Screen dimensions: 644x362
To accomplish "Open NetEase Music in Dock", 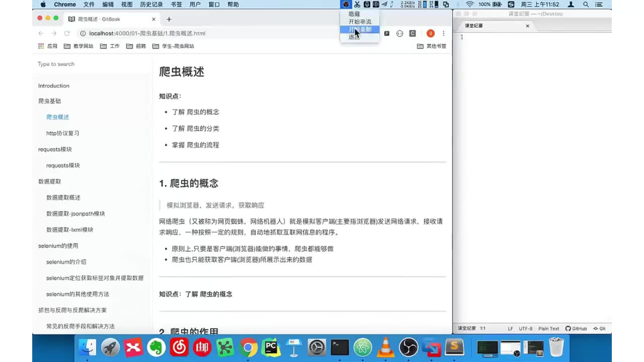I will pyautogui.click(x=180, y=347).
